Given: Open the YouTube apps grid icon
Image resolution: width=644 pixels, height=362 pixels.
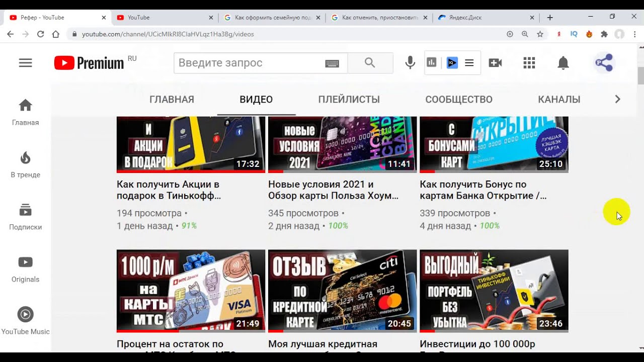Looking at the screenshot, I should tap(529, 63).
